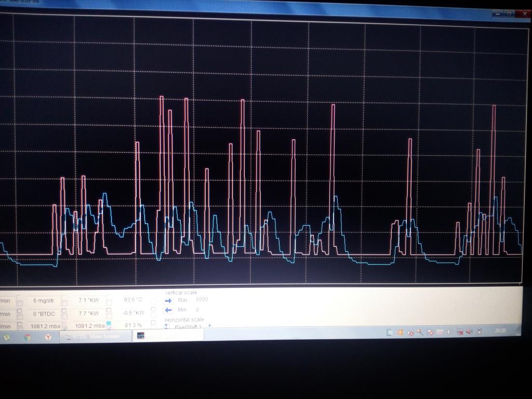Toggle the cyan checkbox beside 1081.2 mba
This screenshot has height=399, width=532.
[109, 323]
